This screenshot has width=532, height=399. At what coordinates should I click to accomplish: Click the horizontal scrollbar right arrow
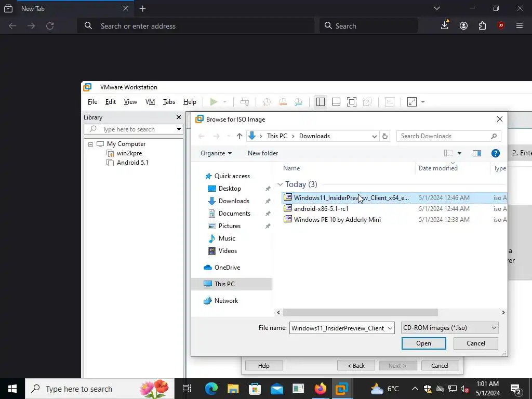click(503, 312)
